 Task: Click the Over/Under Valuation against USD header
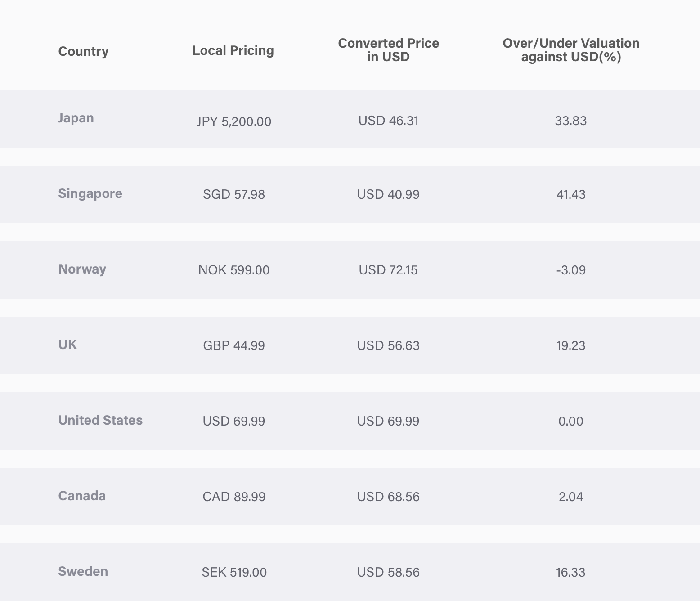(571, 50)
